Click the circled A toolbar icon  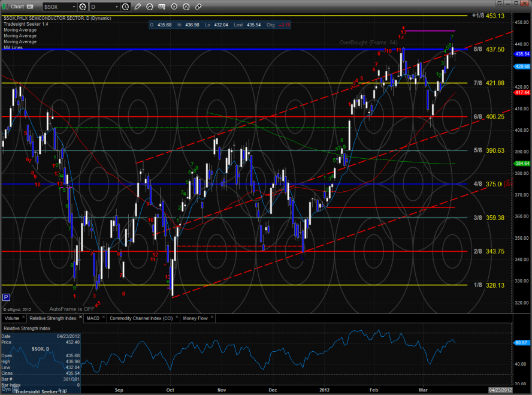(x=186, y=7)
